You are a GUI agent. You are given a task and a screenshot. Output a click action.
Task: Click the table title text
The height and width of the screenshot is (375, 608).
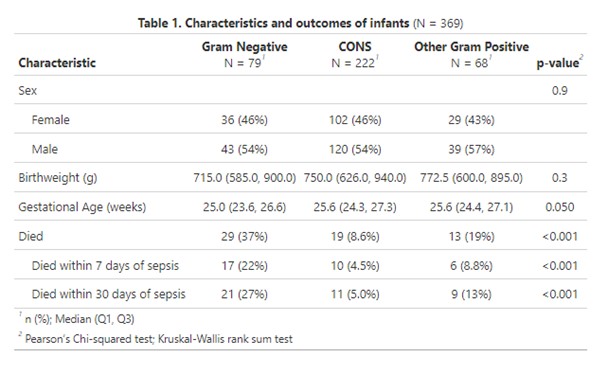[x=301, y=23]
